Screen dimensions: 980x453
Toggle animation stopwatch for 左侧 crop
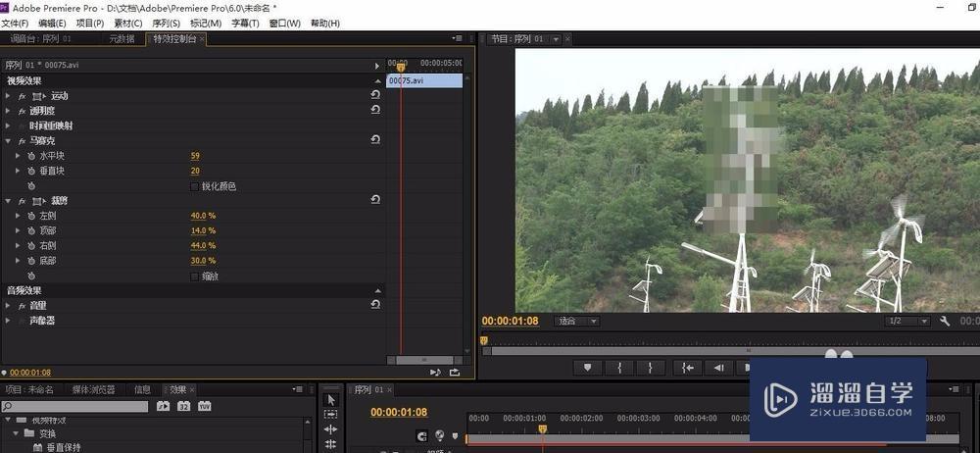pyautogui.click(x=31, y=216)
